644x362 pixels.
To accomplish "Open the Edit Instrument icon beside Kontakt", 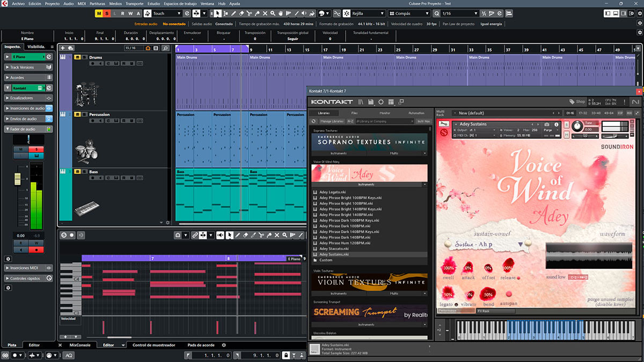I will (49, 87).
